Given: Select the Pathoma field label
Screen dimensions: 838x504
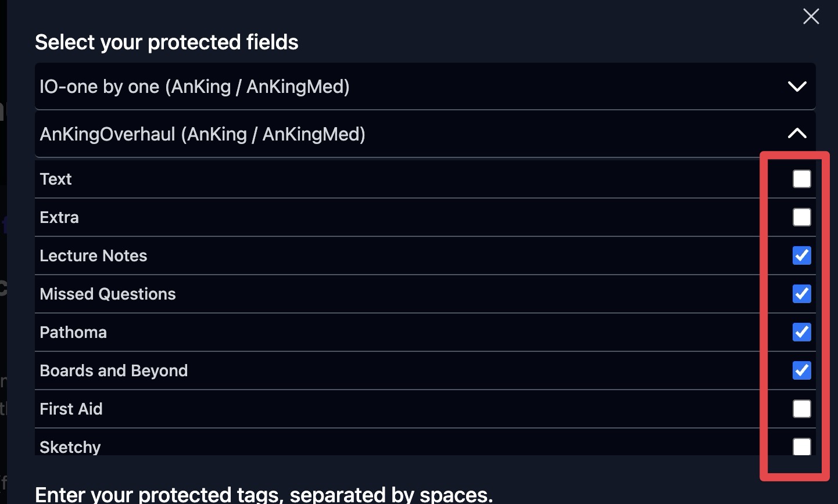Looking at the screenshot, I should [73, 332].
